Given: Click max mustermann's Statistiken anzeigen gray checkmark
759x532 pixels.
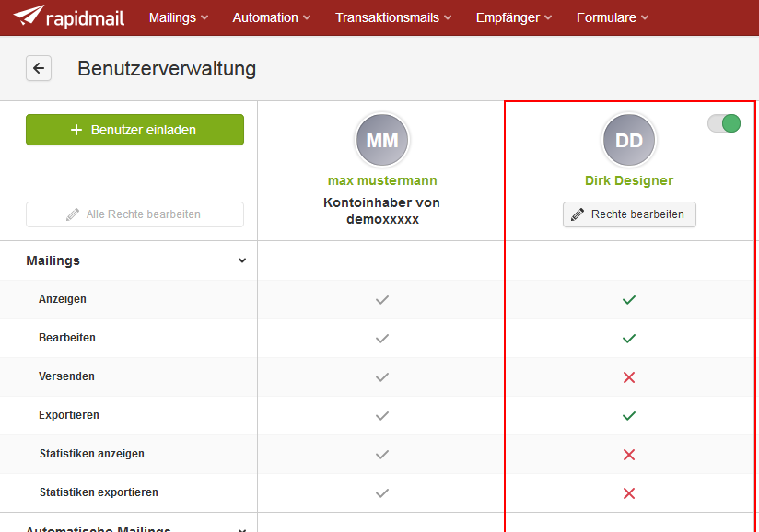Looking at the screenshot, I should click(x=382, y=455).
